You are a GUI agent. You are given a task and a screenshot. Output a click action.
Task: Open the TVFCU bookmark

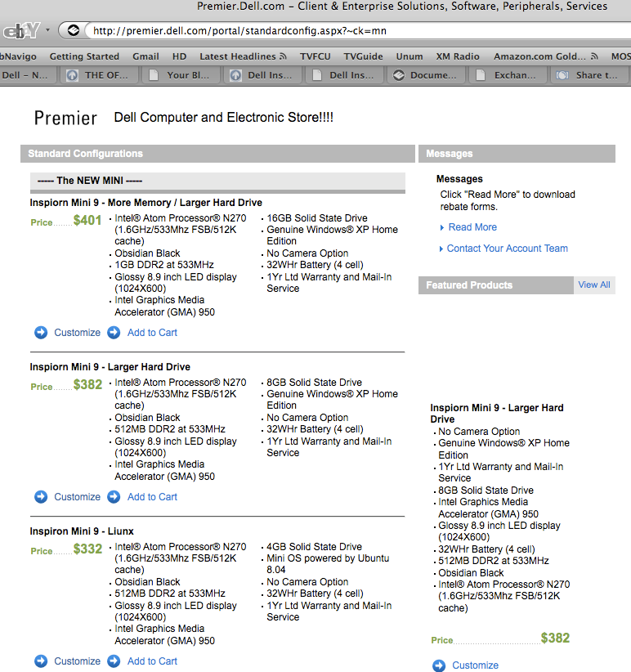click(315, 56)
